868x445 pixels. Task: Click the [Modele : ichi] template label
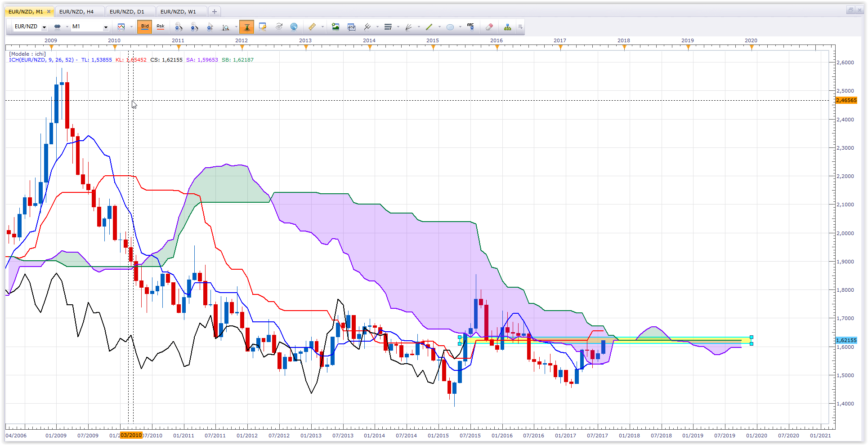coord(27,54)
